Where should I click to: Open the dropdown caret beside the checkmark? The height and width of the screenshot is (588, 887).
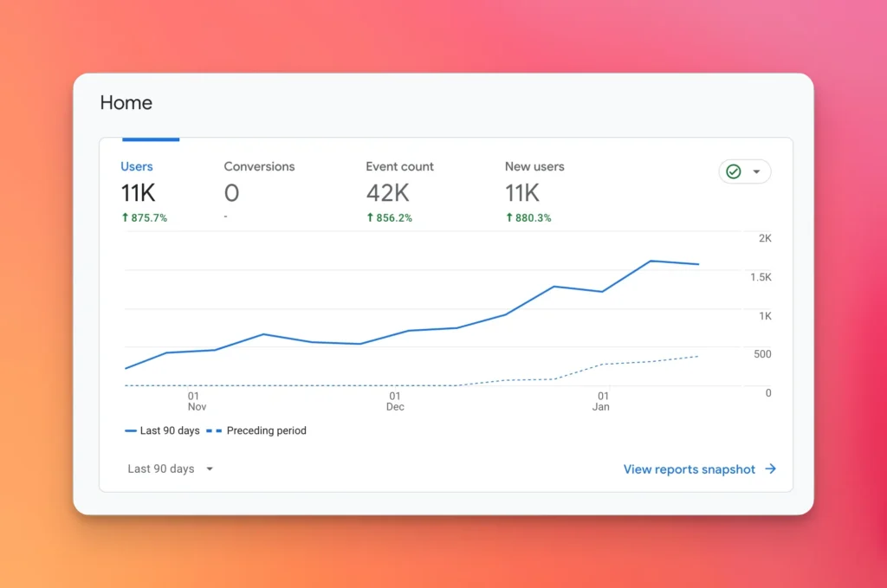[756, 171]
